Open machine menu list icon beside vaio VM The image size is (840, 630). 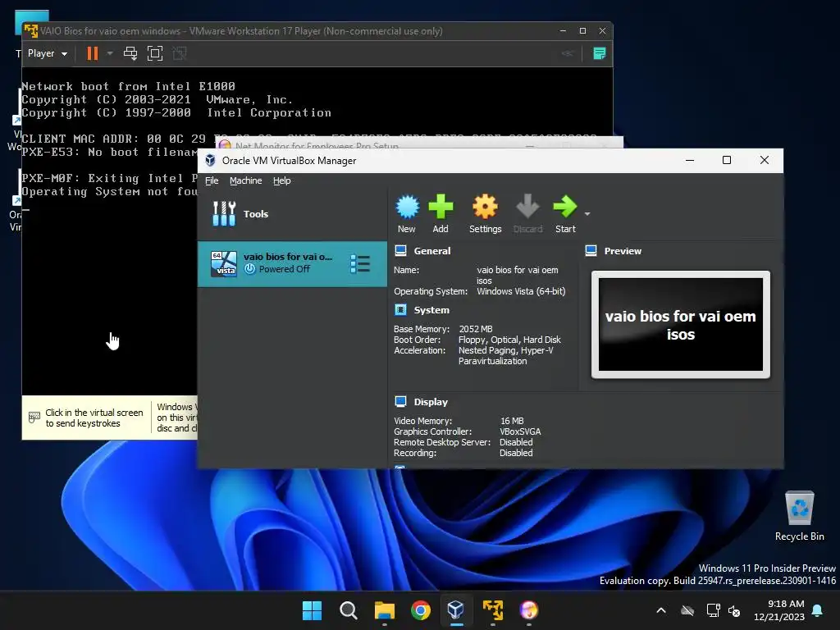coord(360,263)
